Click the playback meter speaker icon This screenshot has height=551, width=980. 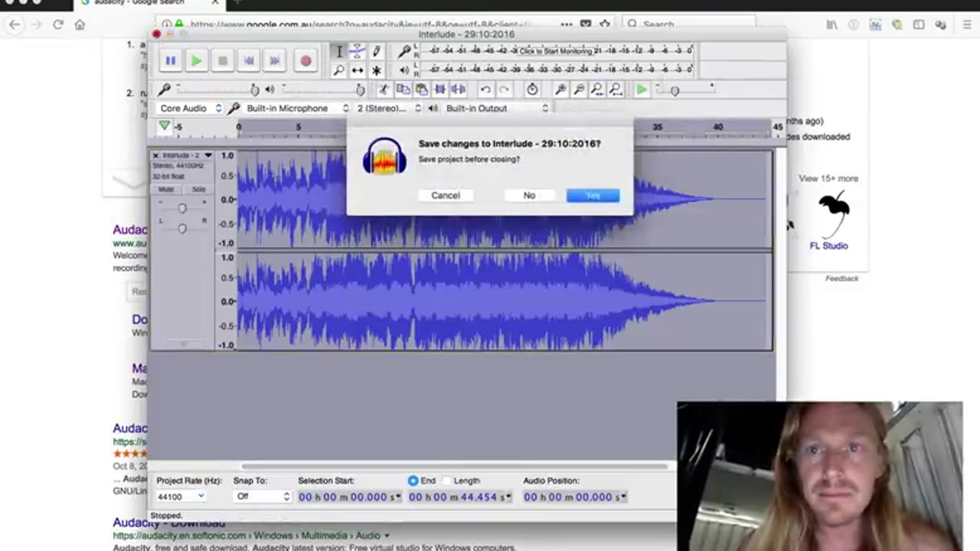403,70
